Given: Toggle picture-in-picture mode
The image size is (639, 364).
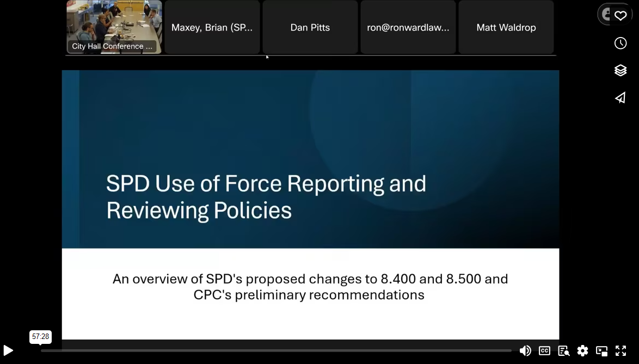Looking at the screenshot, I should [x=601, y=351].
